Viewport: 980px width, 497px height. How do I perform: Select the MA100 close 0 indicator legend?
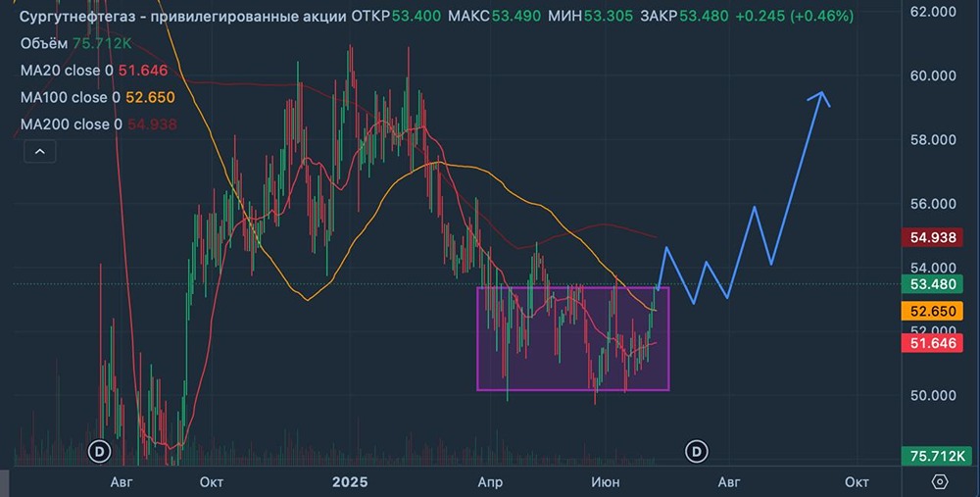pyautogui.click(x=97, y=97)
